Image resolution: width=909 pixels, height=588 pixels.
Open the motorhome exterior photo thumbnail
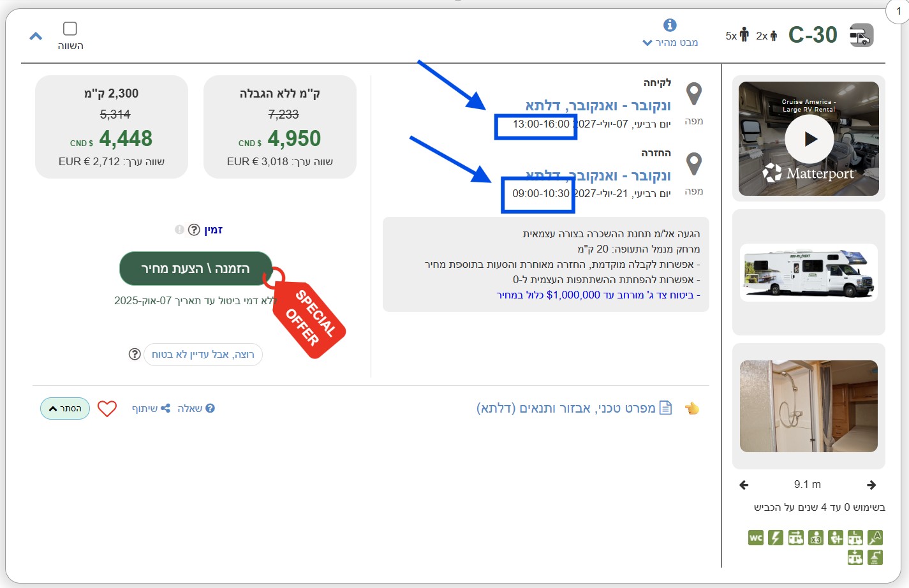(809, 272)
